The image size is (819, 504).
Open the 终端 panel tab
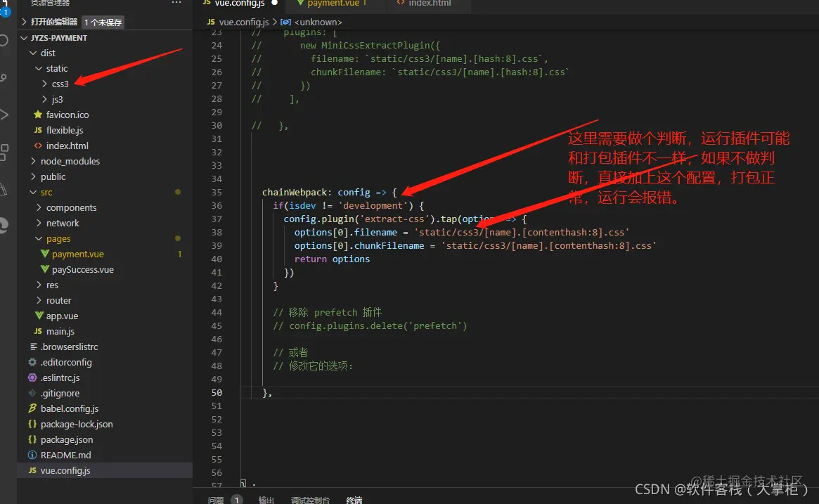tap(354, 500)
